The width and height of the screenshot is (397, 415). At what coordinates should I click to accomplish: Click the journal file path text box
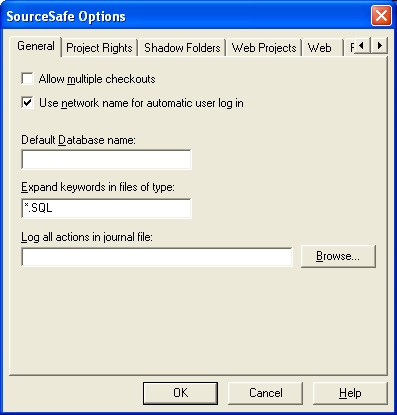(x=157, y=257)
